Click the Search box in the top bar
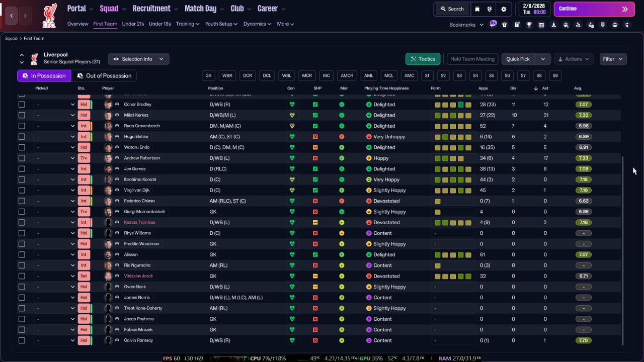This screenshot has width=644, height=362. point(452,9)
